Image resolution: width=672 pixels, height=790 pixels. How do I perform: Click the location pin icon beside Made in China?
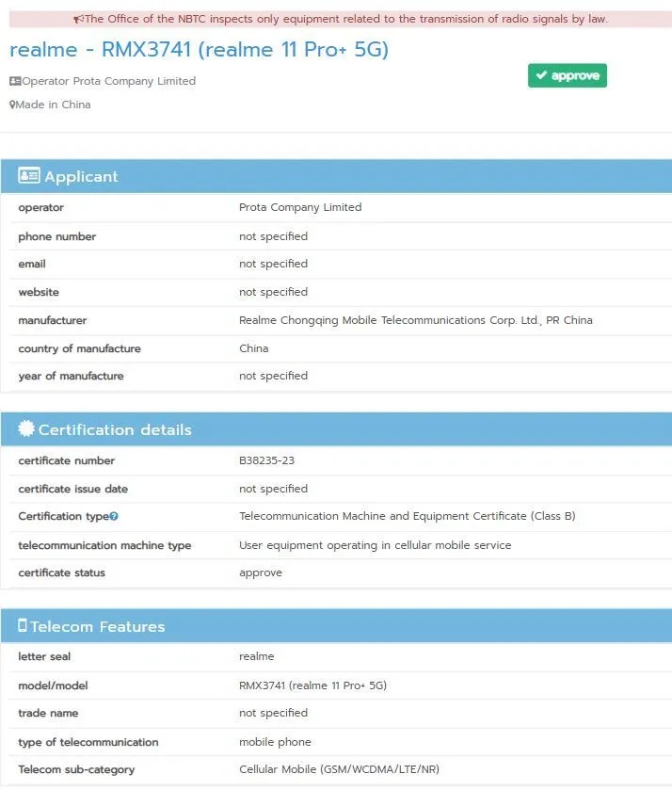pyautogui.click(x=12, y=105)
